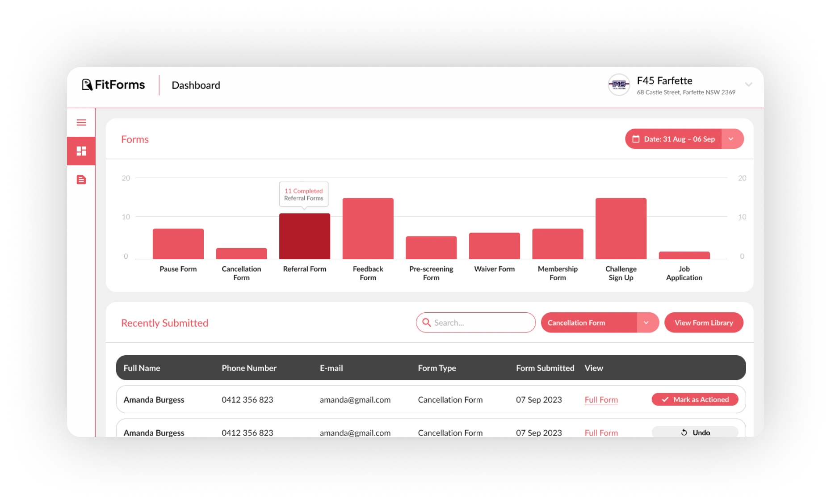Click the F45 Training avatar logo
Image resolution: width=831 pixels, height=504 pixels.
coord(619,85)
